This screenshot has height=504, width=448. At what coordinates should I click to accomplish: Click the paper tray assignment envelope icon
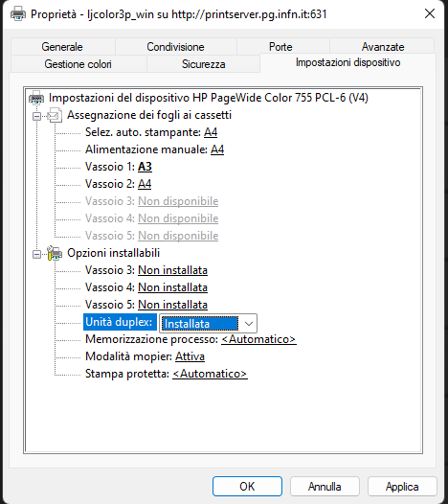(x=55, y=115)
